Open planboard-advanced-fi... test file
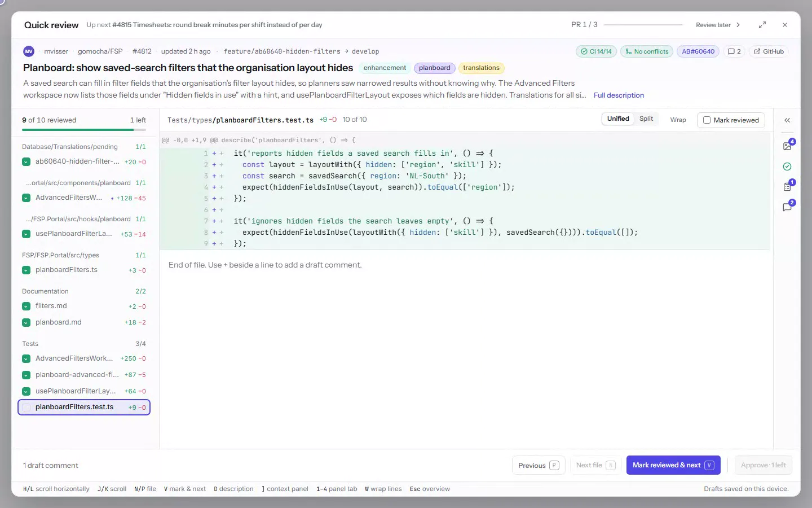812x508 pixels. coord(84,375)
